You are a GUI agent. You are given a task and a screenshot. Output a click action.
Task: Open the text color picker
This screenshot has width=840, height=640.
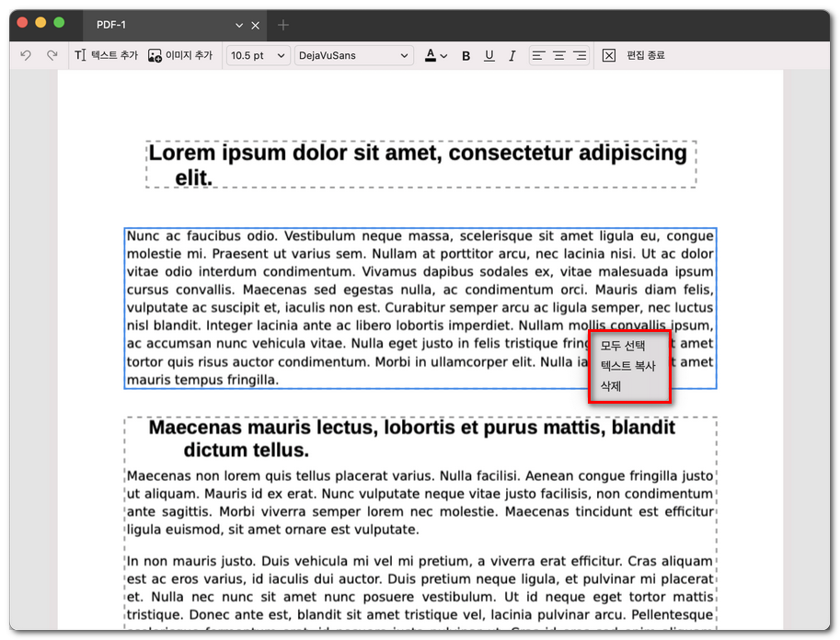(435, 56)
